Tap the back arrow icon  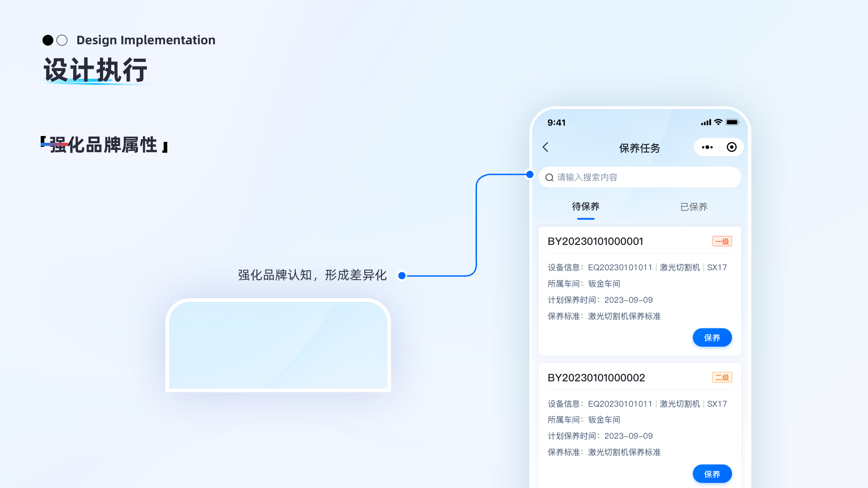click(x=546, y=147)
